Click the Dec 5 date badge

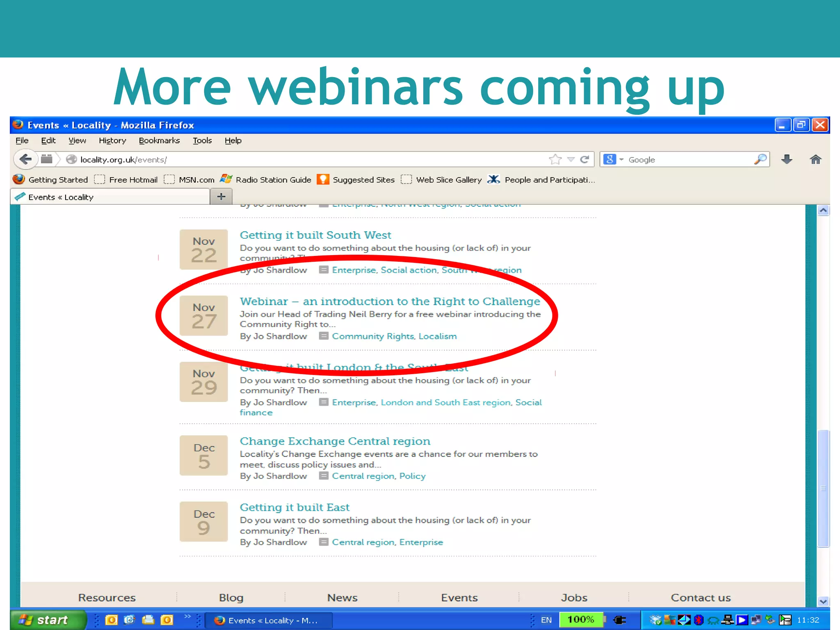204,455
